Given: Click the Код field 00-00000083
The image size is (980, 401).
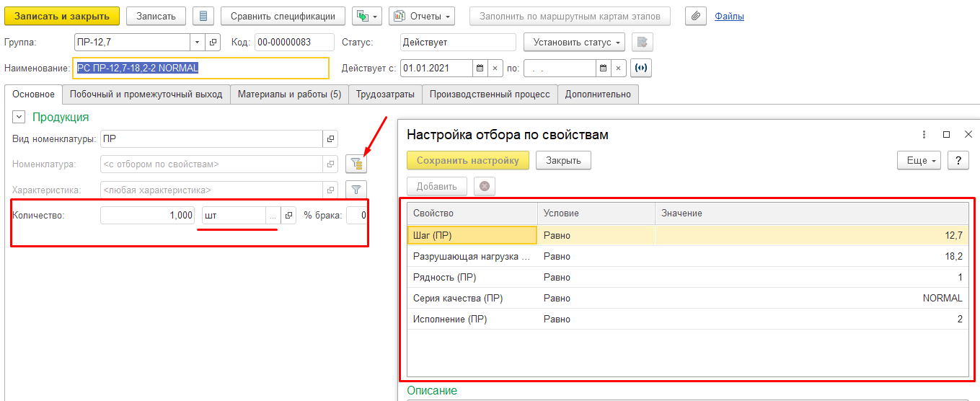Looking at the screenshot, I should [294, 43].
